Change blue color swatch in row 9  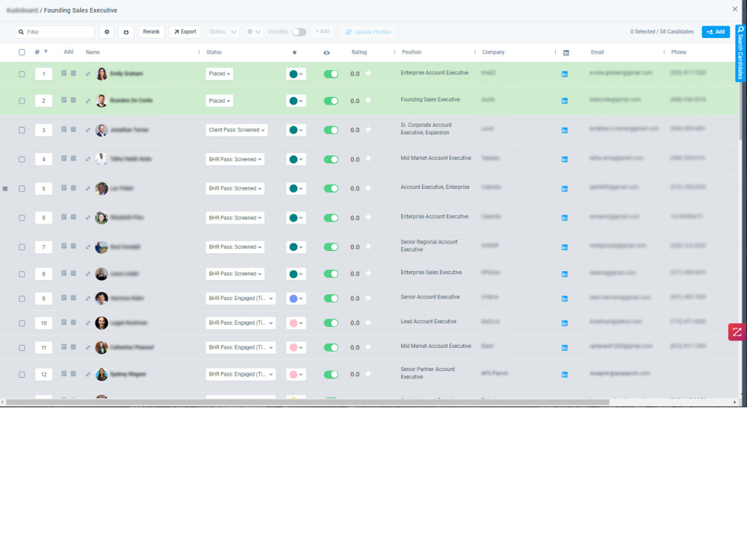click(296, 299)
